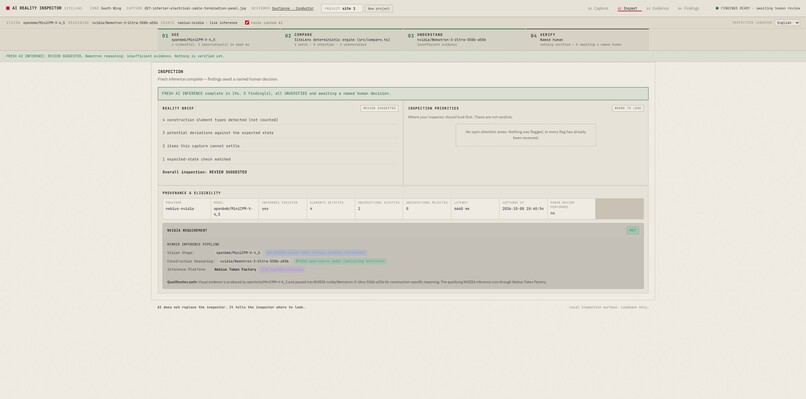Image resolution: width=806 pixels, height=399 pixels.
Task: Go to the Findings tab
Action: pos(688,8)
